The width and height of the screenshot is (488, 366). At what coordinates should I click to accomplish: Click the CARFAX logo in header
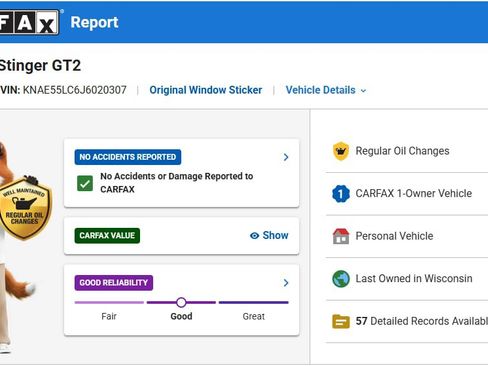tap(29, 22)
